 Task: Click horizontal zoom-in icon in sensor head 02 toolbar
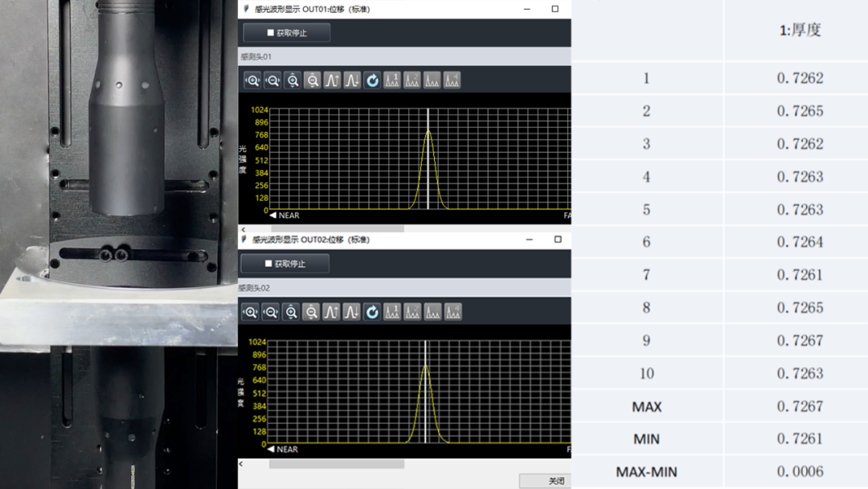coord(251,312)
